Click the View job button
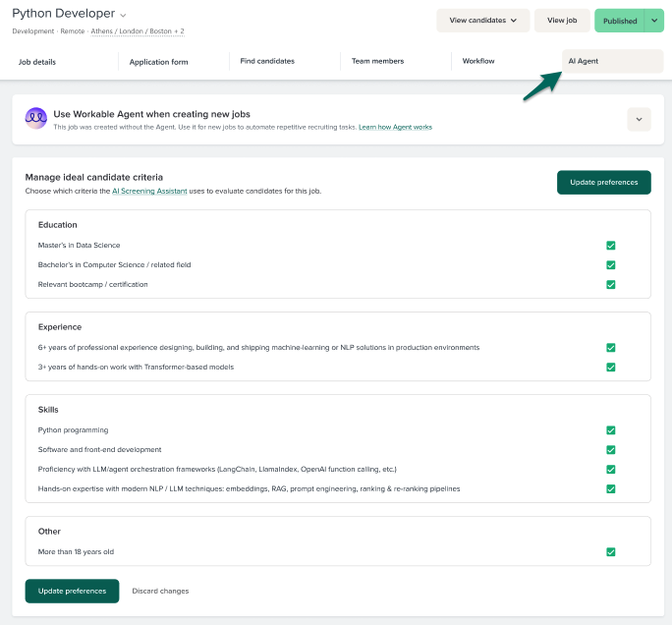 (x=562, y=21)
